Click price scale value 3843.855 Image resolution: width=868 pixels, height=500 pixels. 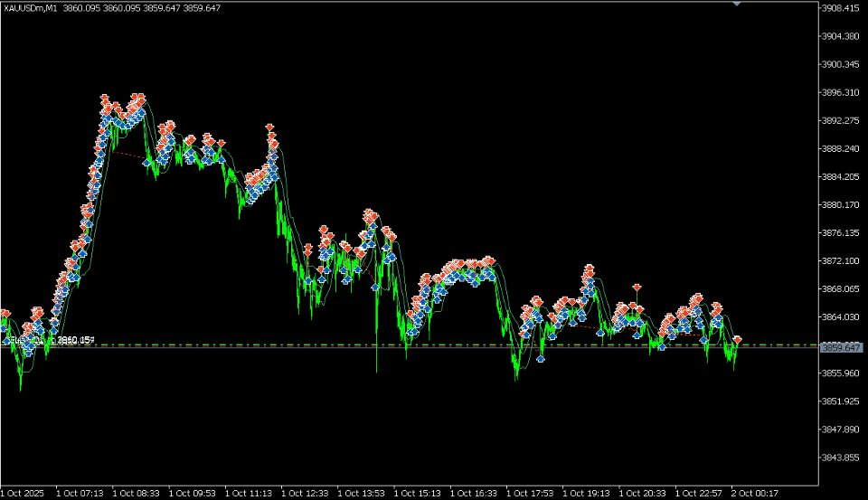[842, 458]
